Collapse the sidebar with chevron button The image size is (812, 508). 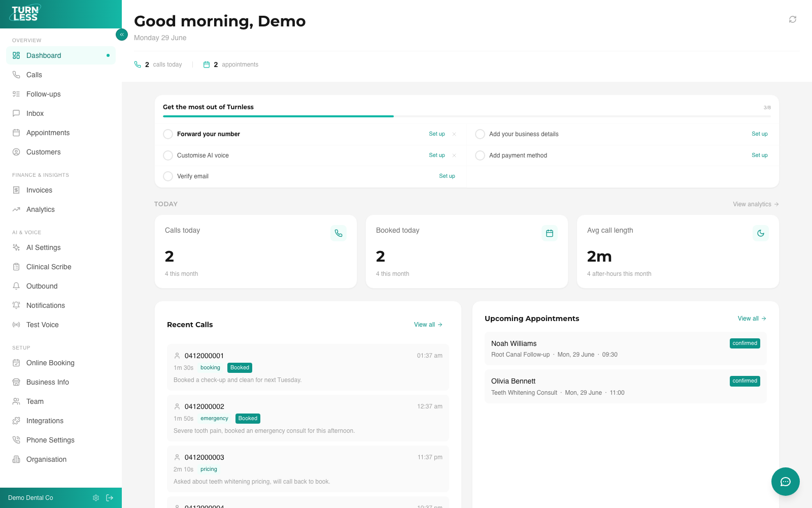[122, 35]
